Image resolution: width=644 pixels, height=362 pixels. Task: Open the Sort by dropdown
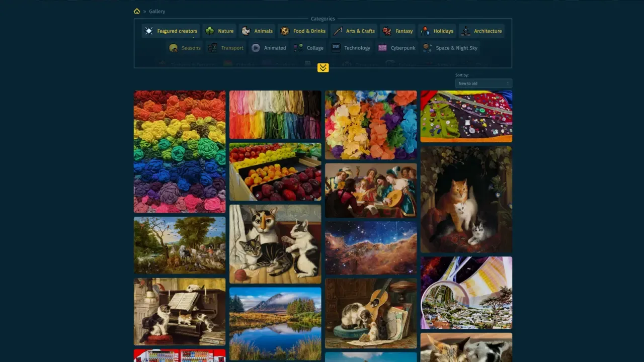coord(484,83)
